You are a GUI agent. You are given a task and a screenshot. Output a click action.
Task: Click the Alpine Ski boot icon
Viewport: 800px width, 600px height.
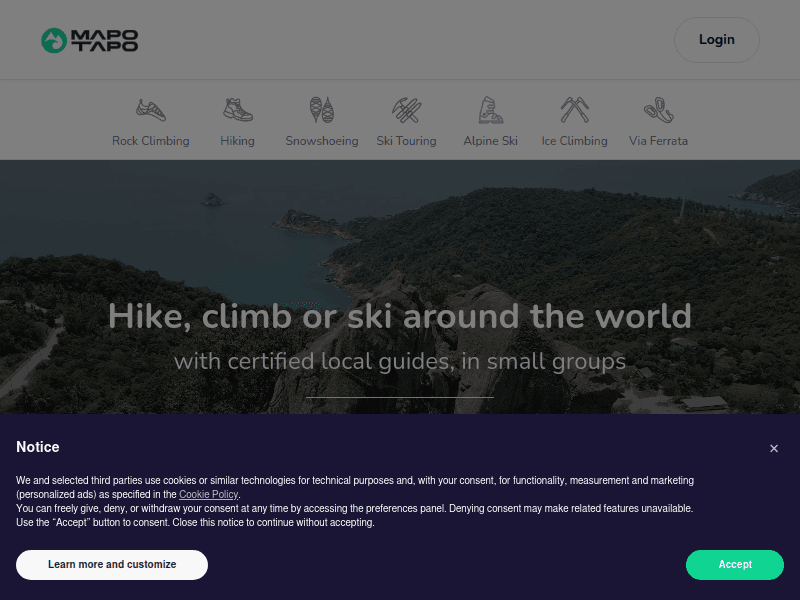click(491, 110)
